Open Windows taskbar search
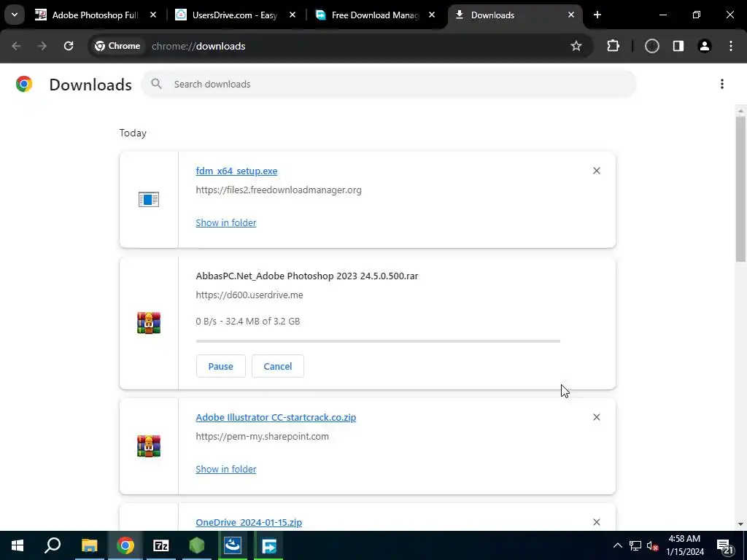747x560 pixels. pos(53,545)
